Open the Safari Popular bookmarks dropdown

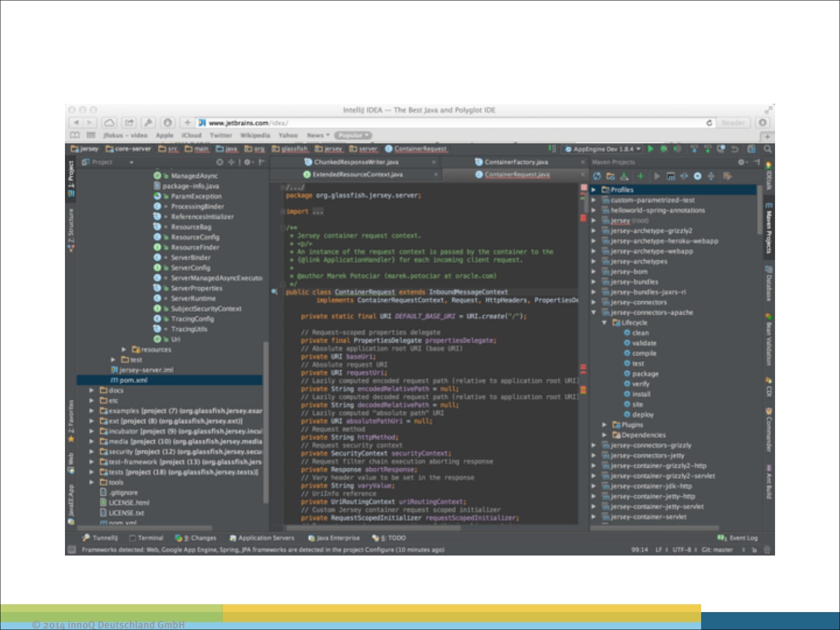click(x=353, y=136)
